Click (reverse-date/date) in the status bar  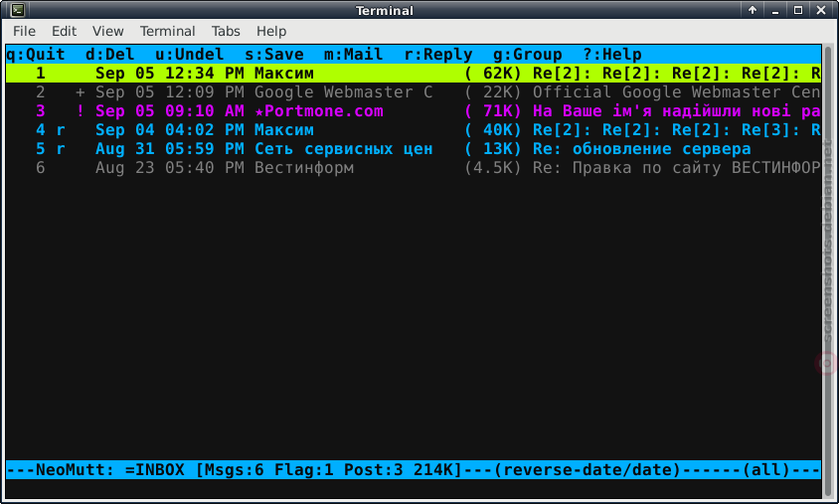[x=587, y=470]
